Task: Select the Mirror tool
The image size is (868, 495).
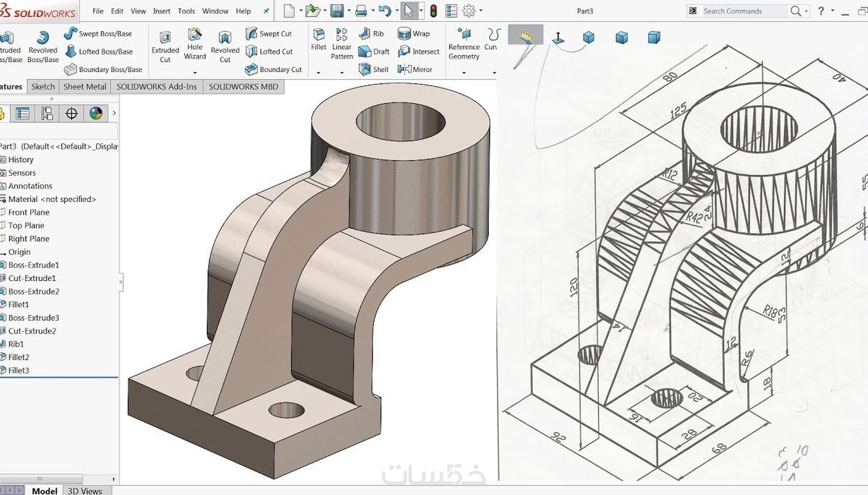Action: click(x=415, y=69)
